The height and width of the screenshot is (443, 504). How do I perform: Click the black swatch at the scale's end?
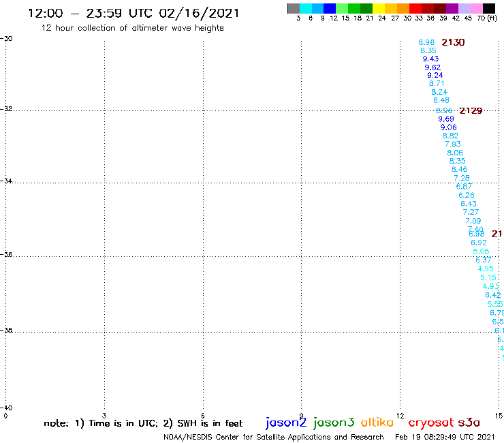(x=489, y=8)
